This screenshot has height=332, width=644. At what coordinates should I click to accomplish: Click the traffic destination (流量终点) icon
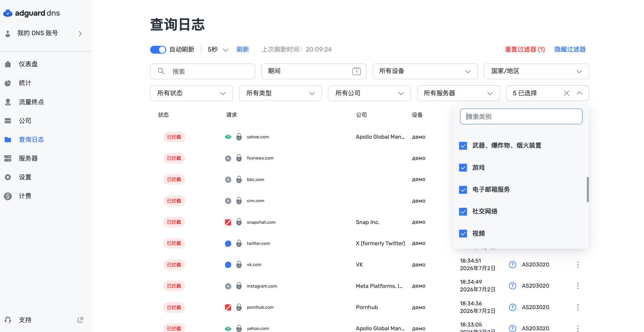point(8,102)
